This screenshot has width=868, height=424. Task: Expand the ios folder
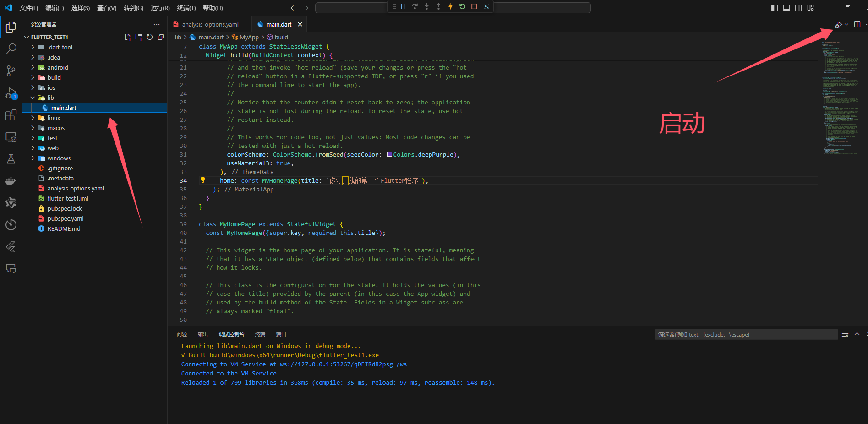(33, 87)
